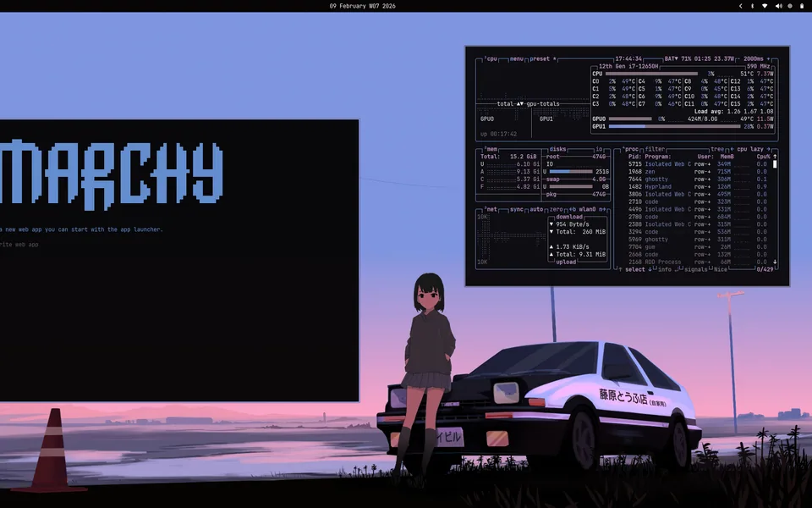The width and height of the screenshot is (812, 508).
Task: Expand the system tray chevron in top bar
Action: pos(741,6)
